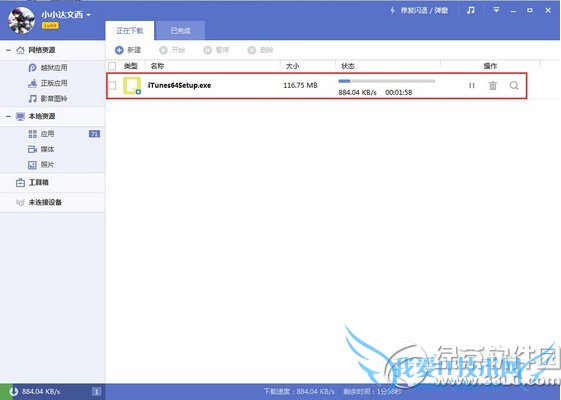Click the download count badge in status bar
This screenshot has width=561, height=400.
point(96,392)
